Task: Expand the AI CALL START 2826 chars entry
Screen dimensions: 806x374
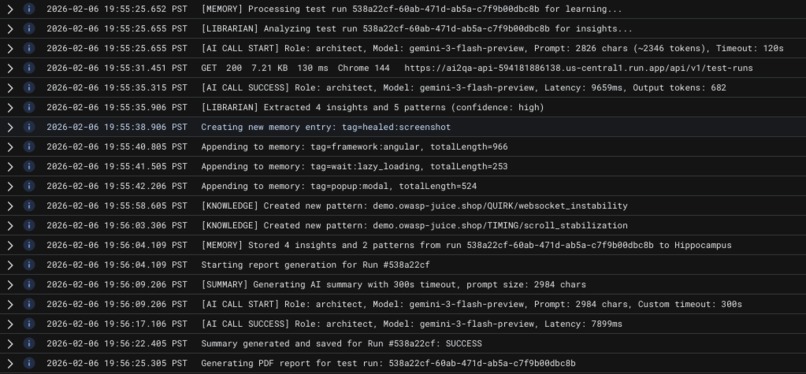Action: (x=10, y=48)
